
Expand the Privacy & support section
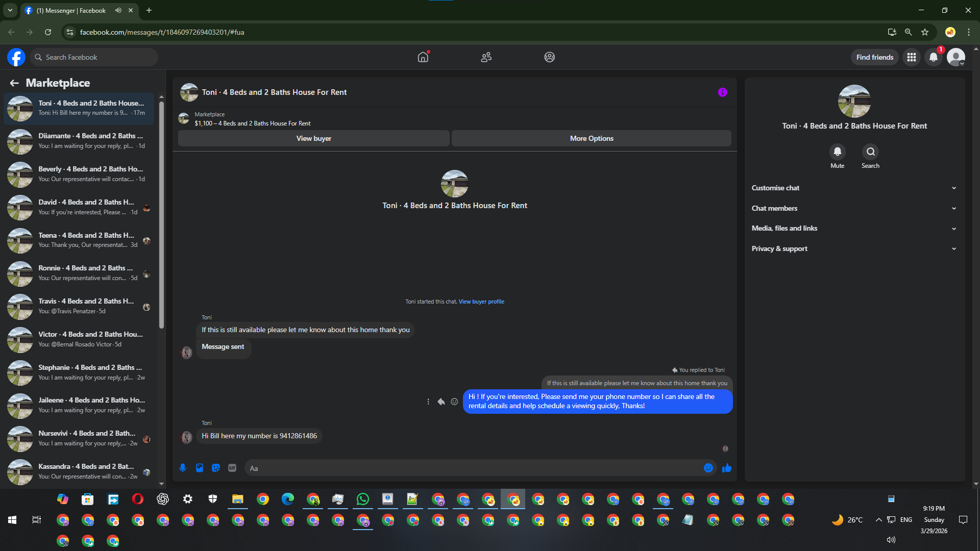pos(854,248)
